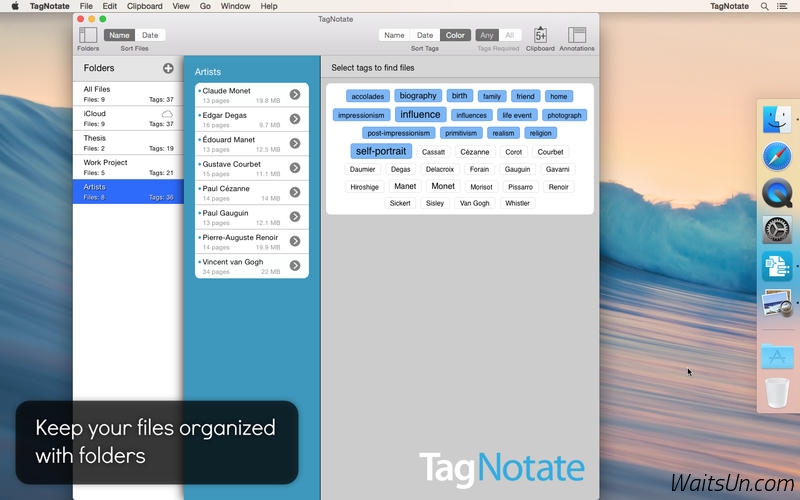This screenshot has width=800, height=500.
Task: Open the Window menu
Action: (235, 6)
